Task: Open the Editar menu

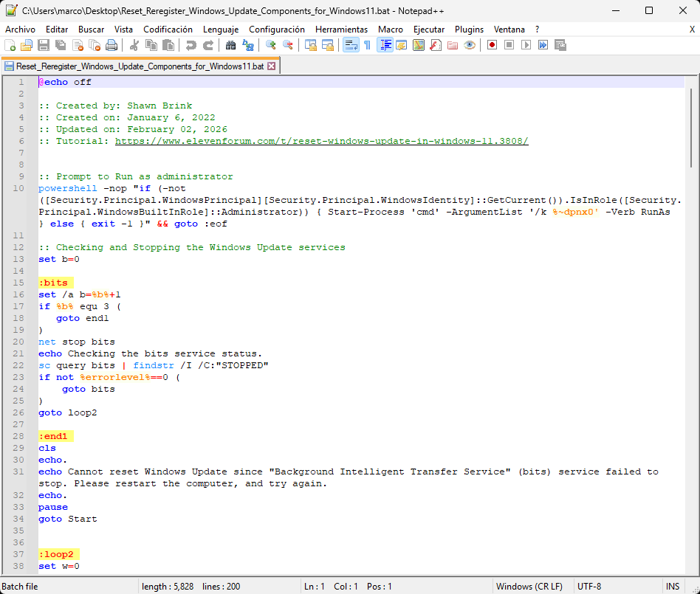Action: coord(57,30)
